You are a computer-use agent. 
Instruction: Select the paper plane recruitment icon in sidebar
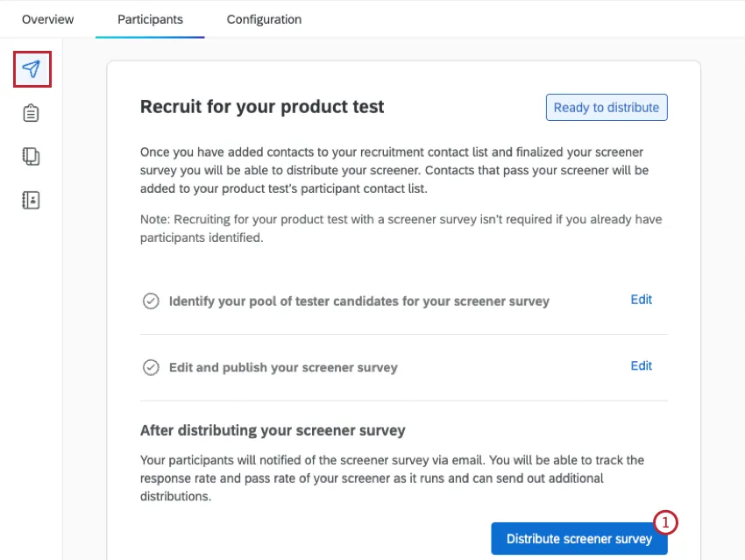pos(31,69)
